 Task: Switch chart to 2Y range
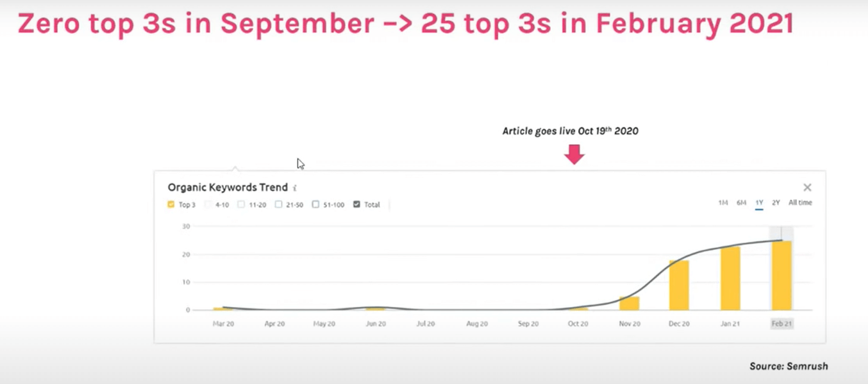[x=776, y=203]
